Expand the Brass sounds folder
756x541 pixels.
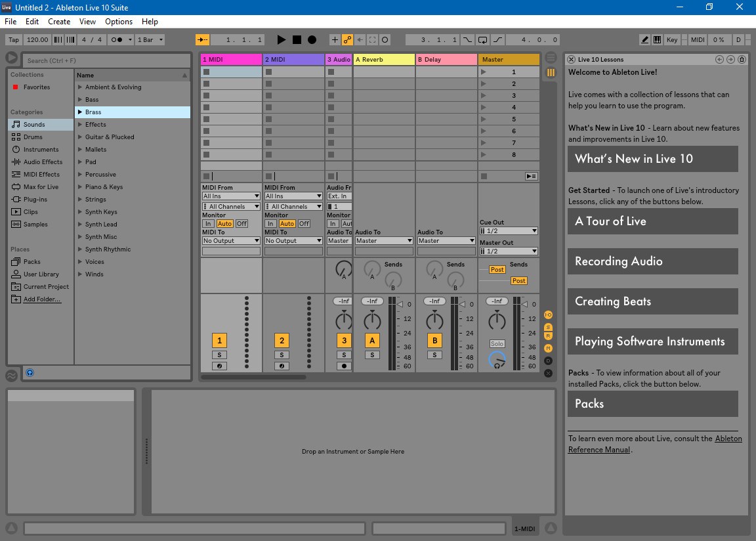[80, 112]
